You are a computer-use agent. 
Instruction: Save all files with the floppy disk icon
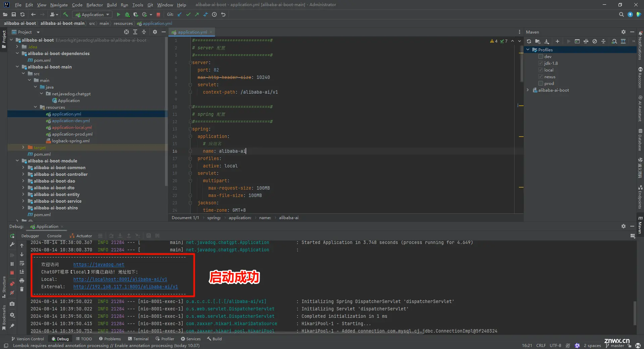14,14
